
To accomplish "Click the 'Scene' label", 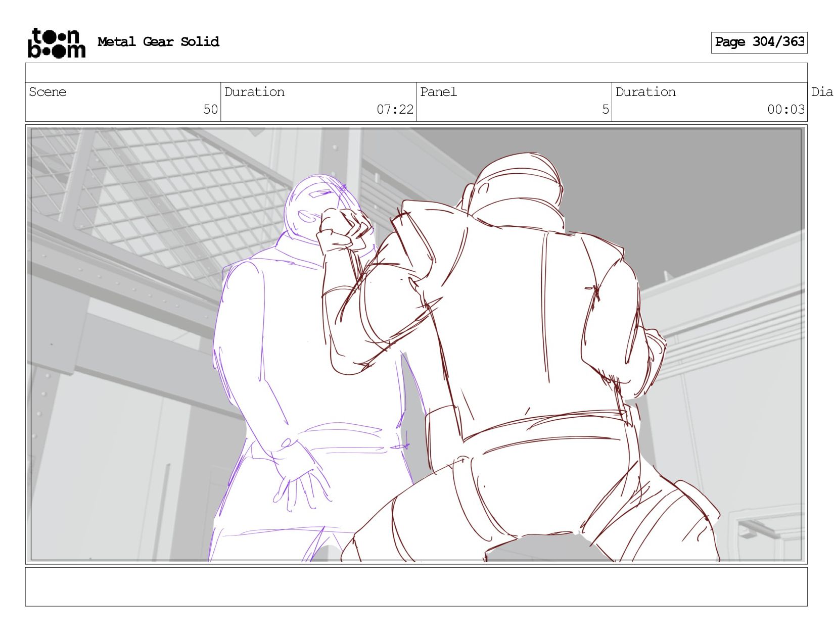I will pos(48,92).
